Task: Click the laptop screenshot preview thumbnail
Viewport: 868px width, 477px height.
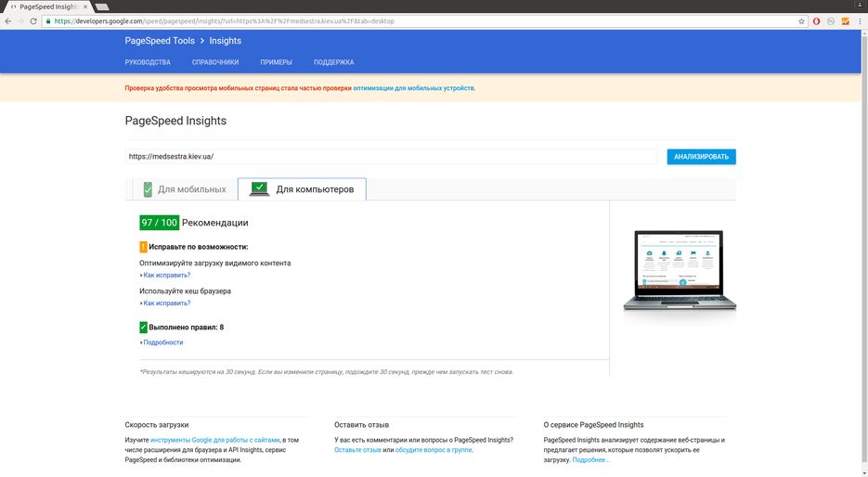Action: (x=680, y=271)
